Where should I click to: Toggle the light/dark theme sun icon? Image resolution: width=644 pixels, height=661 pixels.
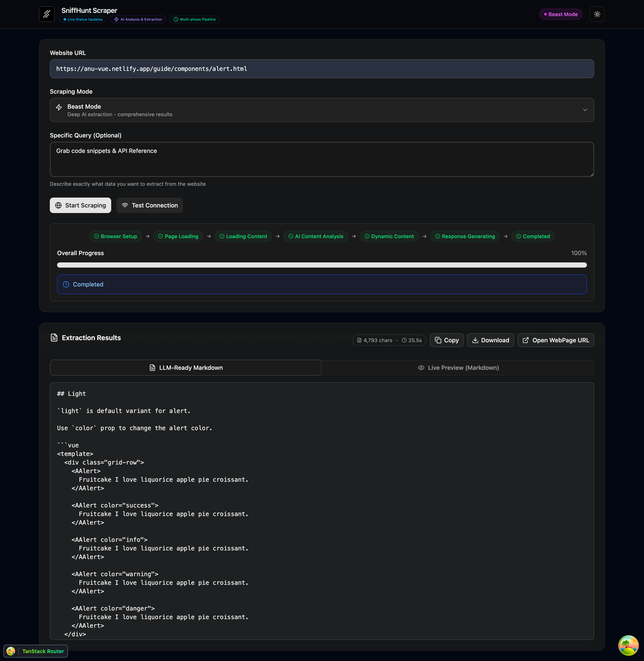(597, 14)
